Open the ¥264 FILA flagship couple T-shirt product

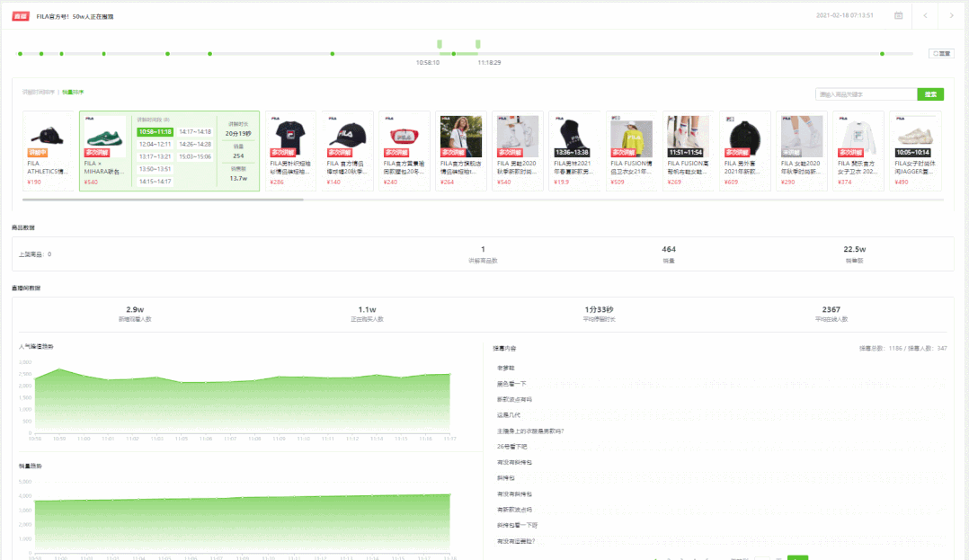coord(461,150)
